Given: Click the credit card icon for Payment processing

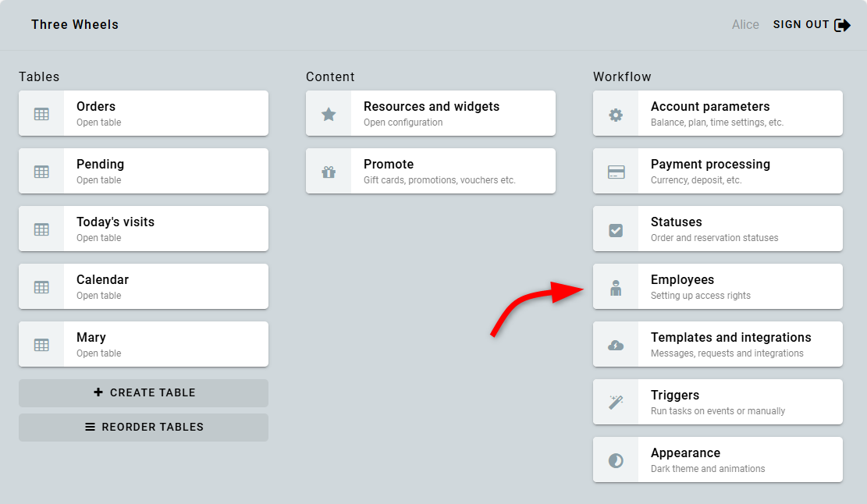Looking at the screenshot, I should pyautogui.click(x=616, y=172).
